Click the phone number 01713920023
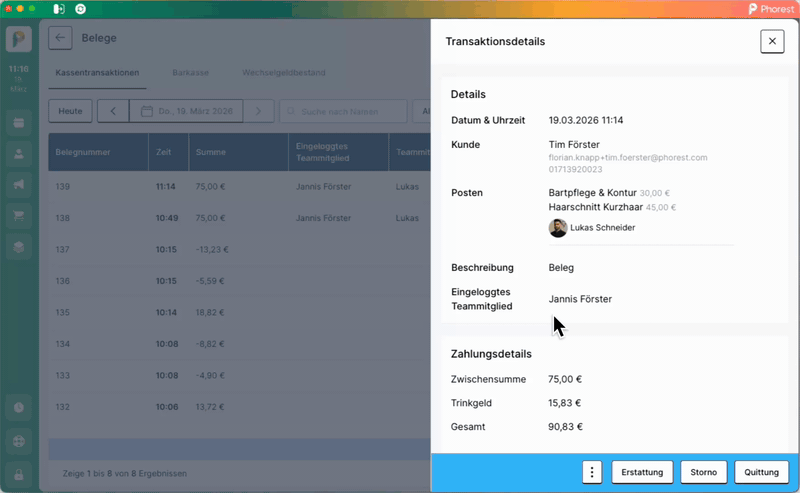 pos(575,169)
